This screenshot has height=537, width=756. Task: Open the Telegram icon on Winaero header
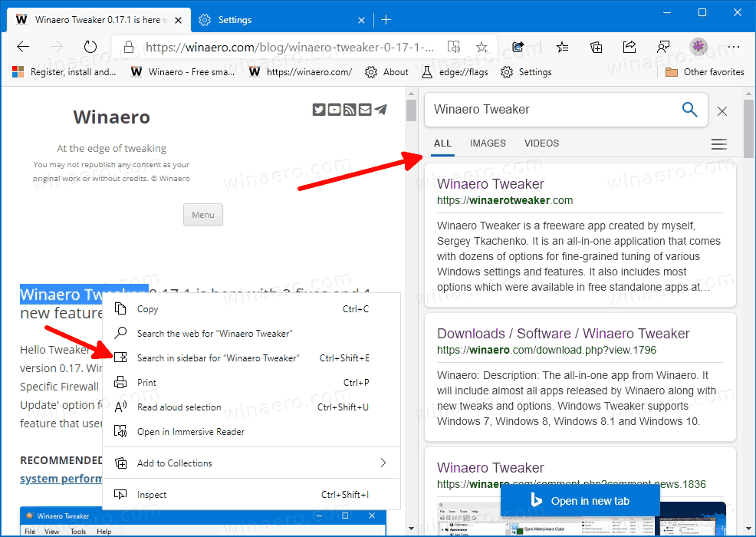380,110
